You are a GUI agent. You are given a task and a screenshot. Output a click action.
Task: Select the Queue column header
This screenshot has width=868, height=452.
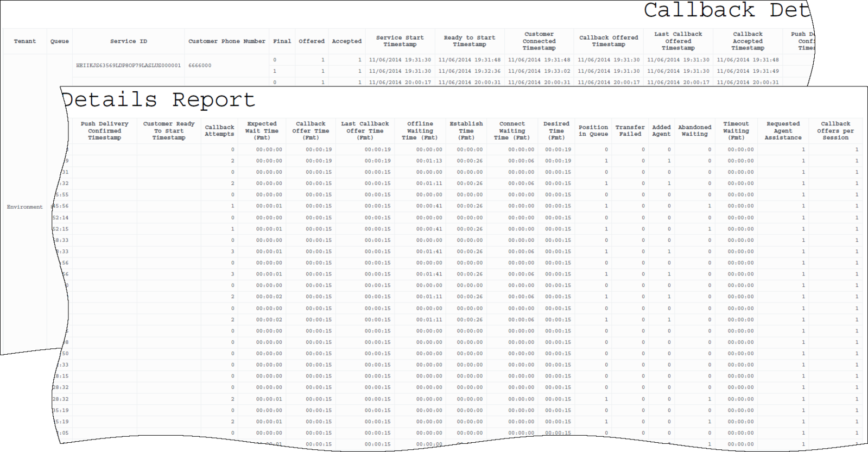[60, 41]
